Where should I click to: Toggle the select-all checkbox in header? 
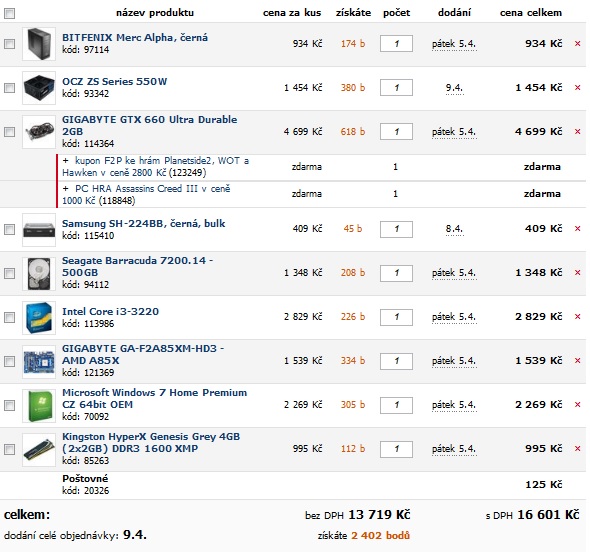(x=9, y=14)
